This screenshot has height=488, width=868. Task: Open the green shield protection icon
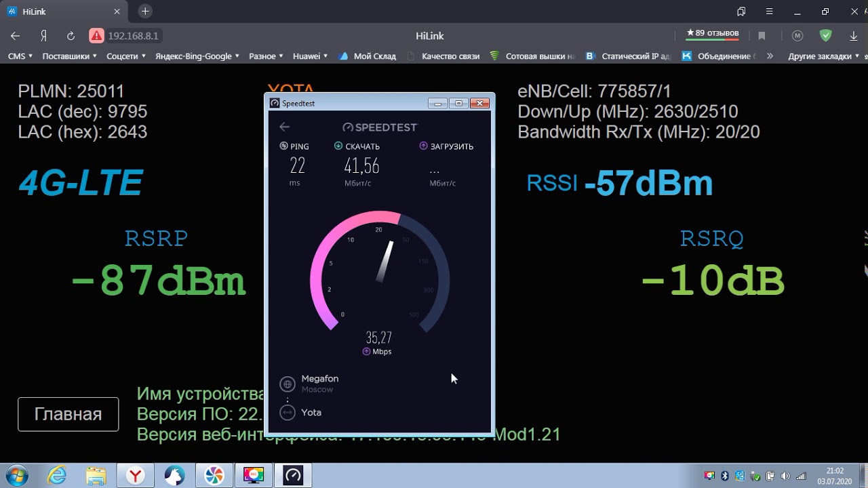(x=825, y=36)
